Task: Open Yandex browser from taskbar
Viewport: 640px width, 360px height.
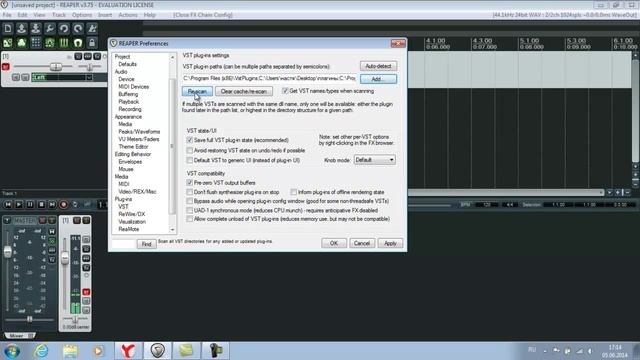Action: (128, 350)
